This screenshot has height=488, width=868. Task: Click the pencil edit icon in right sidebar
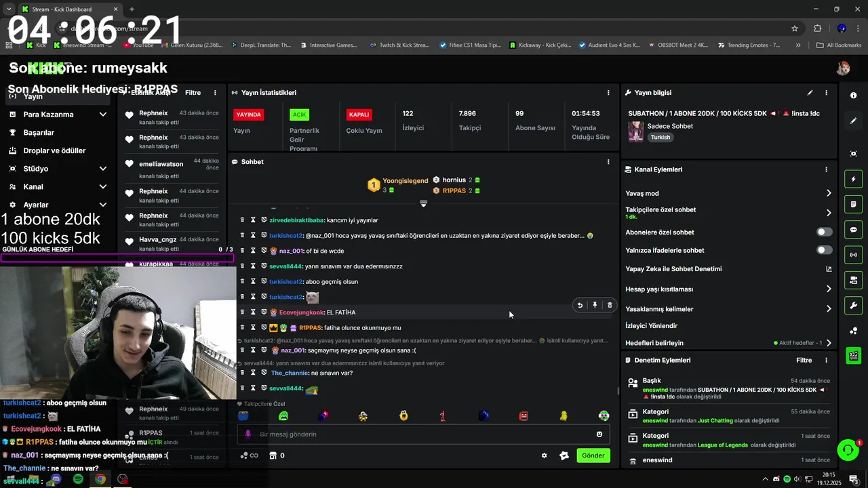click(x=853, y=121)
